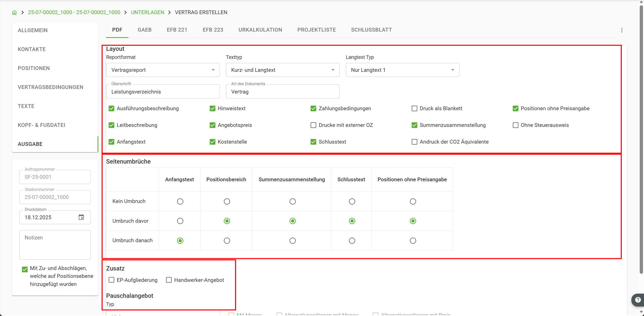Click the Notizen text area
Image resolution: width=644 pixels, height=316 pixels.
[x=55, y=245]
